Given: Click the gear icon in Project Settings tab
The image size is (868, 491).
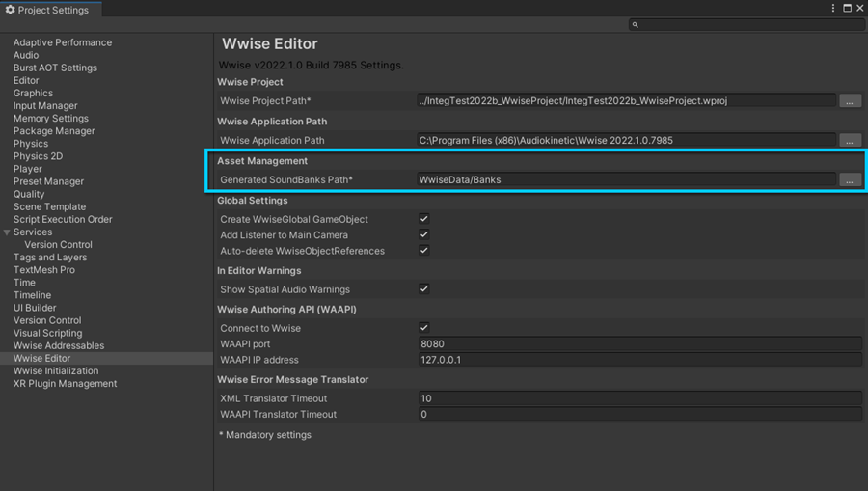Looking at the screenshot, I should (10, 10).
